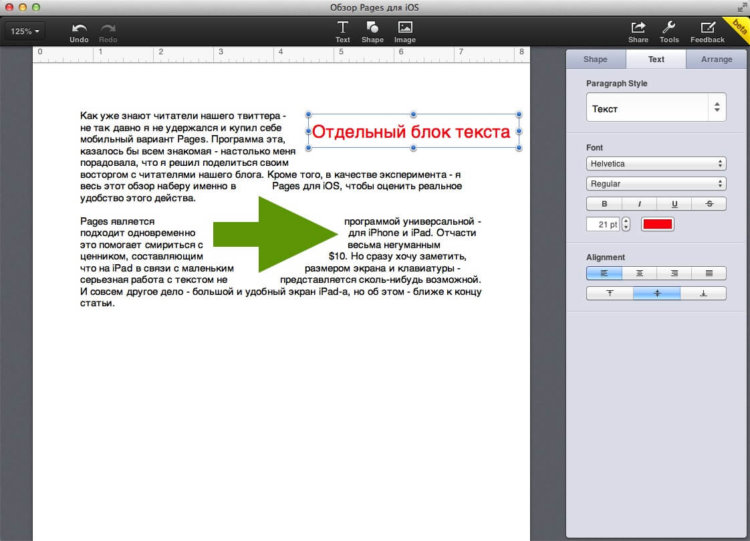The image size is (750, 541).
Task: Align text to bottom vertically
Action: pos(703,293)
